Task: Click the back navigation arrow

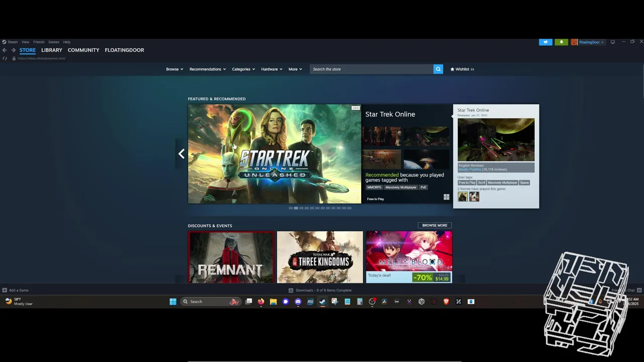Action: [5, 50]
